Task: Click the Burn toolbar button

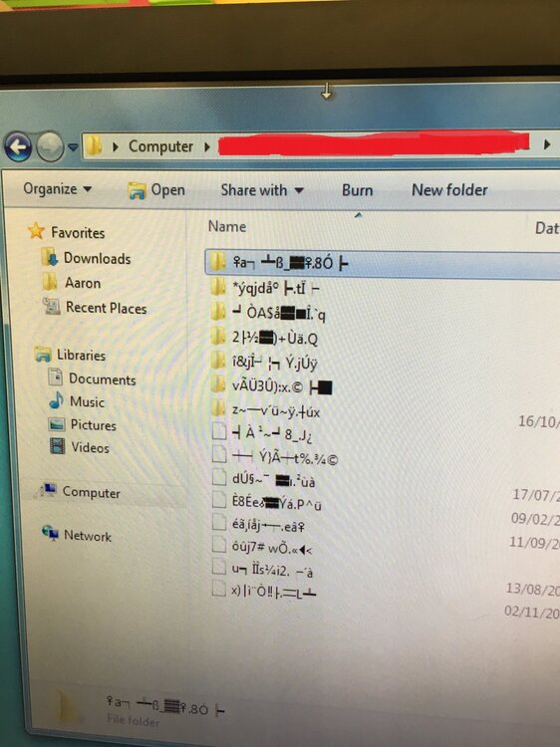Action: pos(357,190)
